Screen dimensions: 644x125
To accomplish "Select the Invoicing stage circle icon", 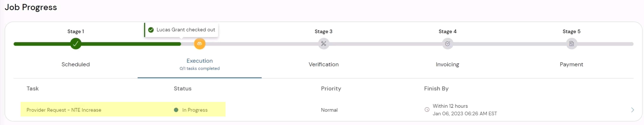I will [x=447, y=44].
